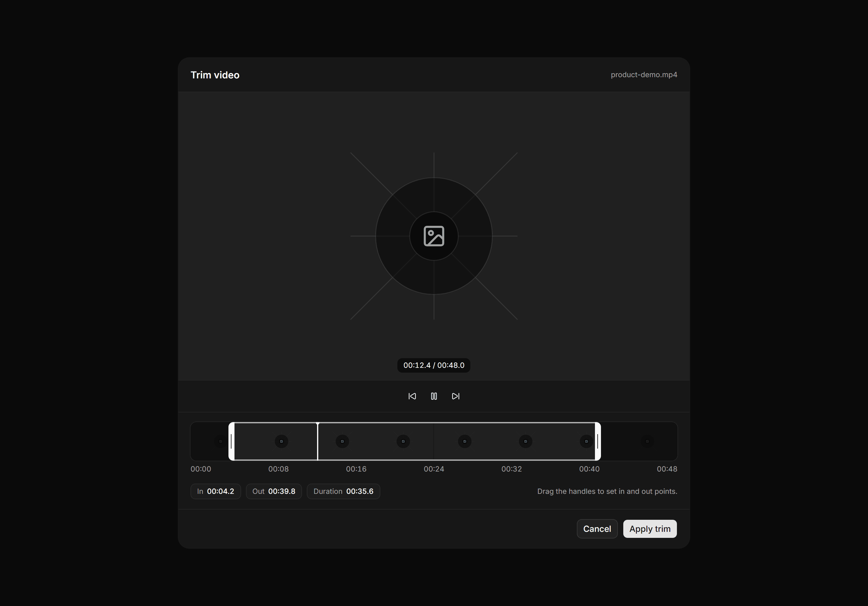Click the product-demo.mp4 file name
Image resolution: width=868 pixels, height=606 pixels.
(x=644, y=74)
